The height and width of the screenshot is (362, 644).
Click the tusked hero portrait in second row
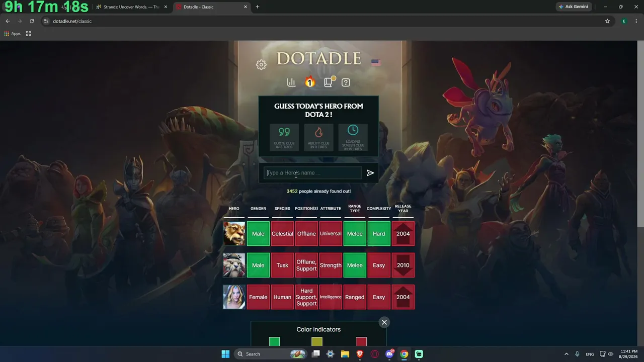point(234,265)
